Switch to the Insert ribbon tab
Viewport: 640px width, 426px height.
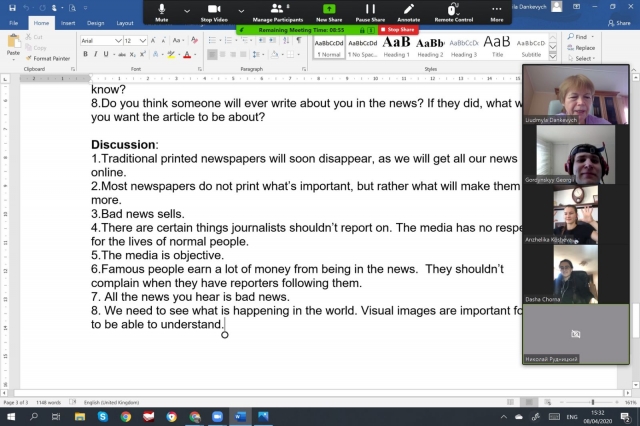point(68,22)
